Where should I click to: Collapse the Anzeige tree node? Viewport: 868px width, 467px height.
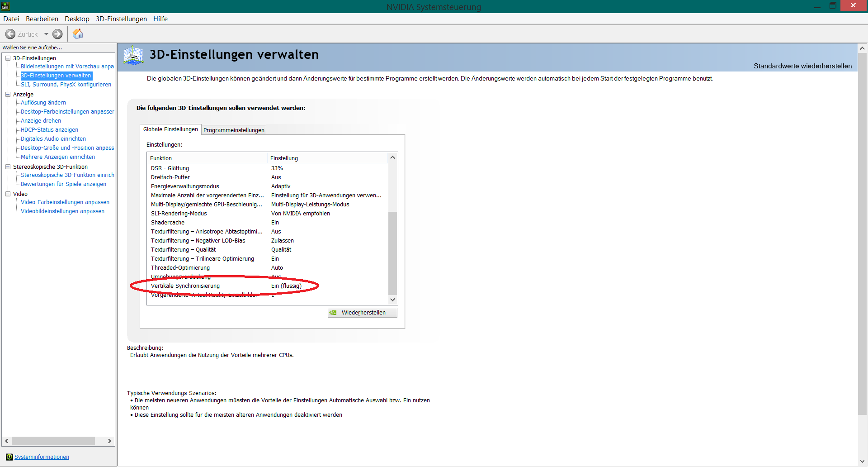(x=8, y=95)
